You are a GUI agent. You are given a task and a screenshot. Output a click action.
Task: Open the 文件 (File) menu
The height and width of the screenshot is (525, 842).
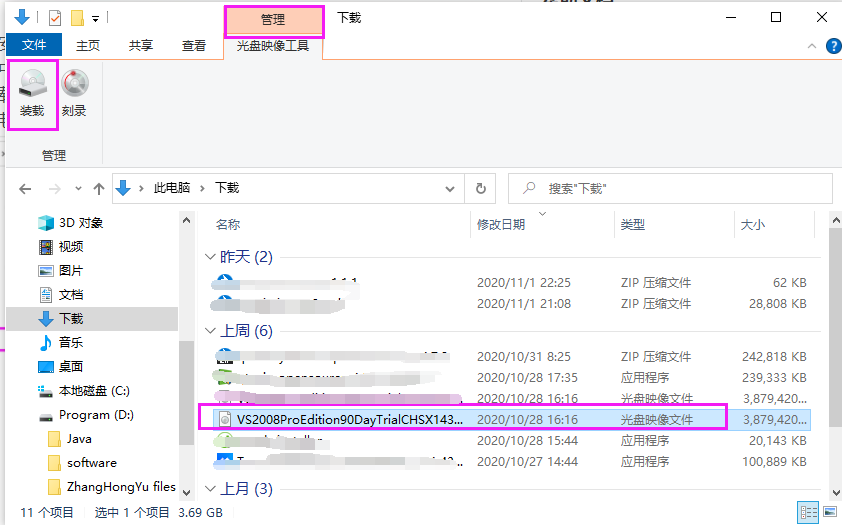coord(33,45)
